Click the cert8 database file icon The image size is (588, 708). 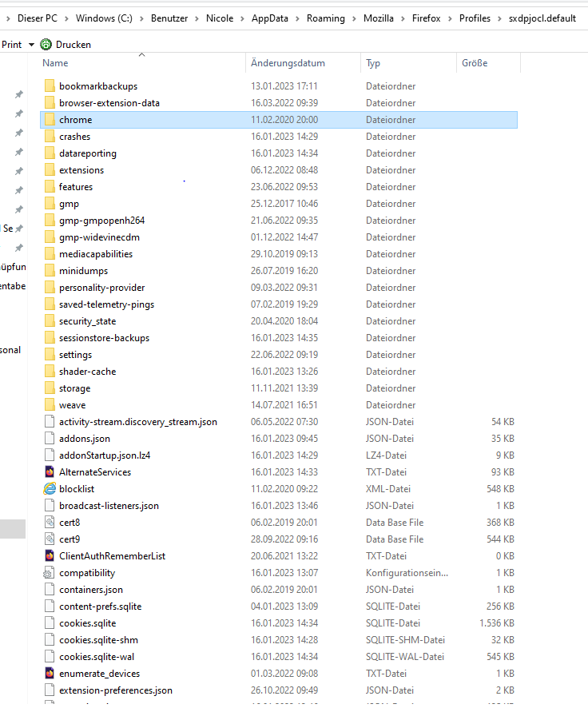coord(50,522)
